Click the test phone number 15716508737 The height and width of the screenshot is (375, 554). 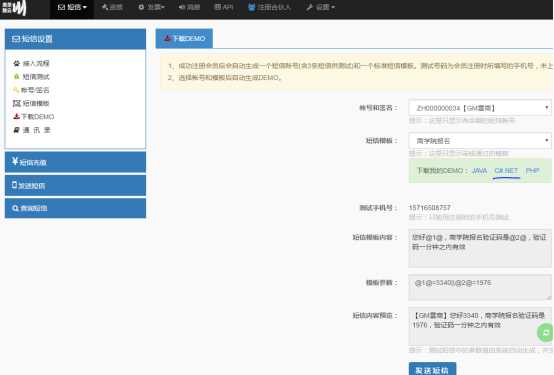tap(430, 208)
